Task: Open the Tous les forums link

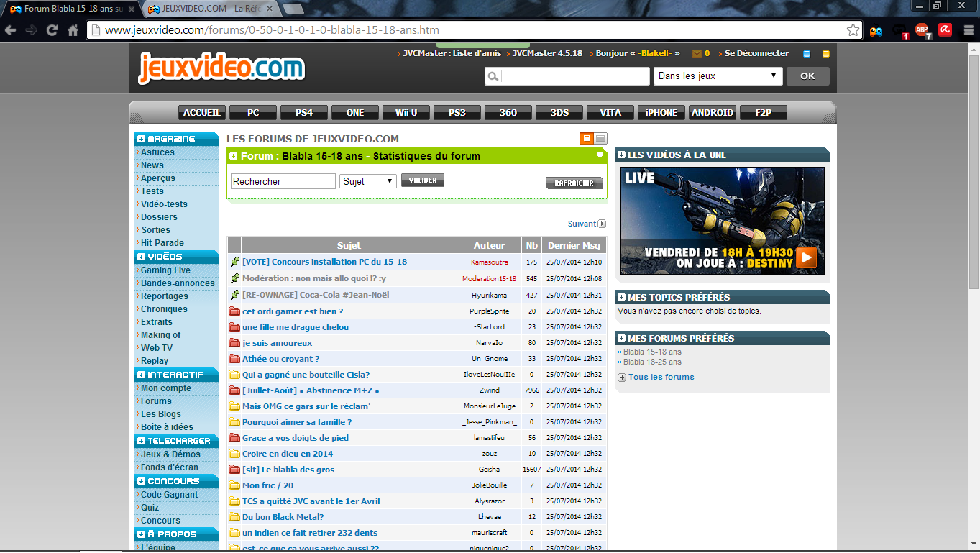Action: tap(661, 377)
